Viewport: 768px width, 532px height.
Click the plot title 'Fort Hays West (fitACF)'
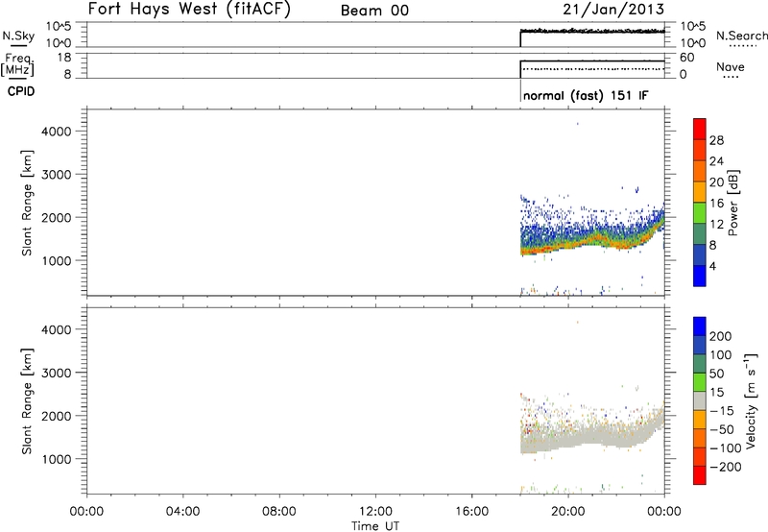tap(189, 9)
